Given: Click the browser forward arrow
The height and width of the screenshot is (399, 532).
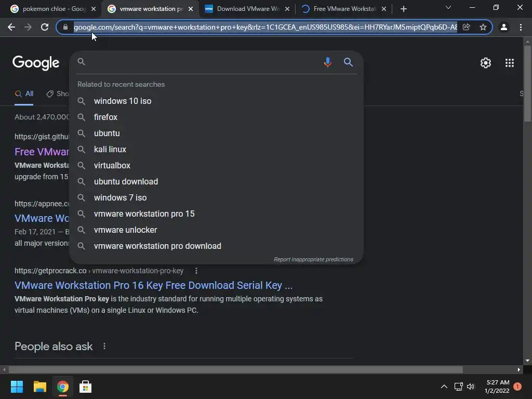Looking at the screenshot, I should [x=28, y=27].
